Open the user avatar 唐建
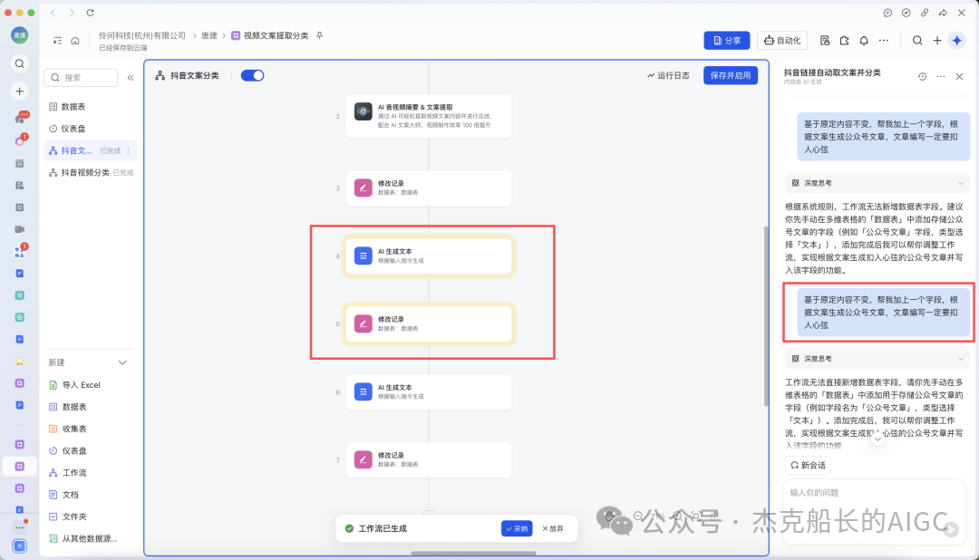Screen dimensions: 979x560 [19, 35]
